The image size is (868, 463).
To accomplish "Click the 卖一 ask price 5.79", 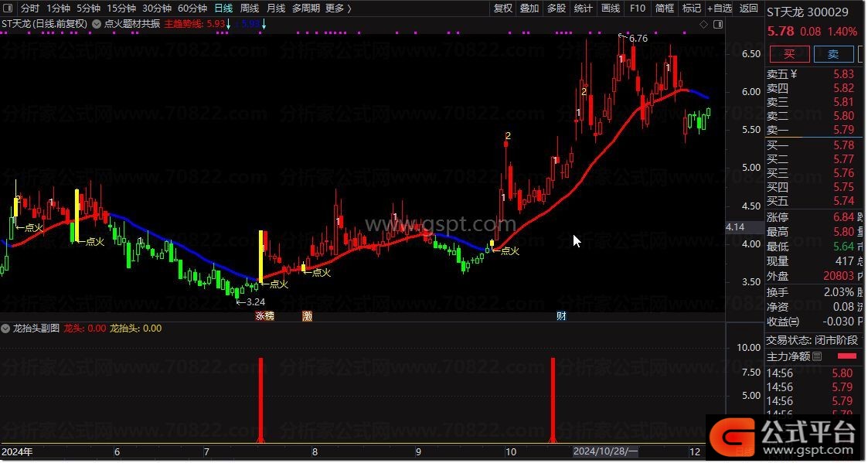I will [843, 130].
